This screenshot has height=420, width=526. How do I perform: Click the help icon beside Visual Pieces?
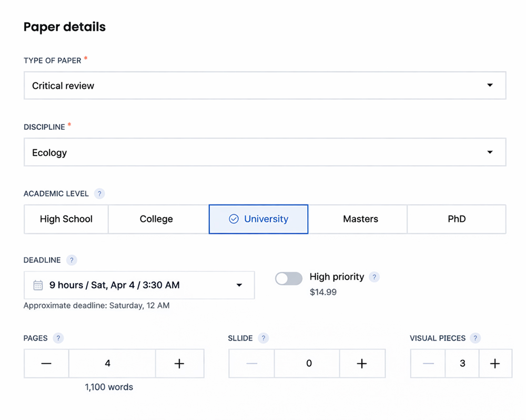pyautogui.click(x=476, y=338)
